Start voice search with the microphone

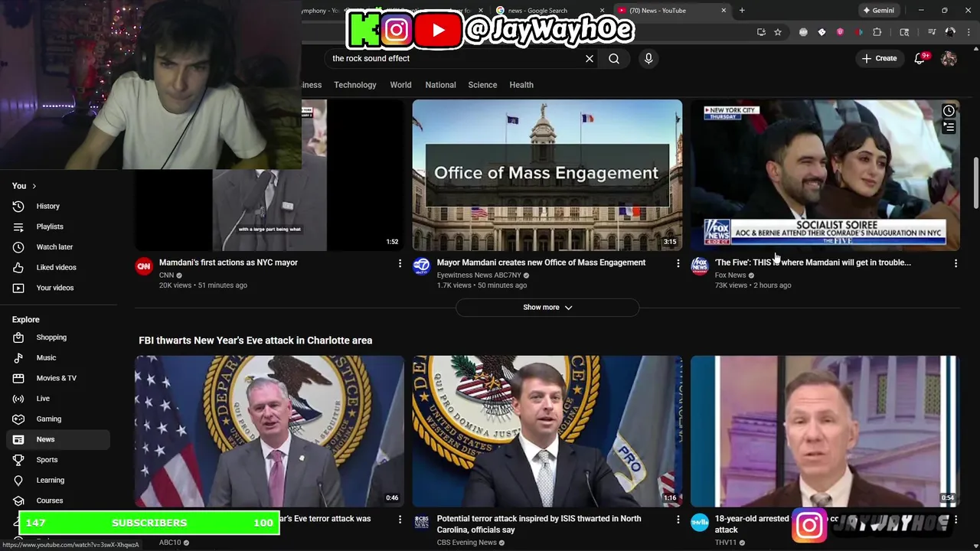(648, 58)
